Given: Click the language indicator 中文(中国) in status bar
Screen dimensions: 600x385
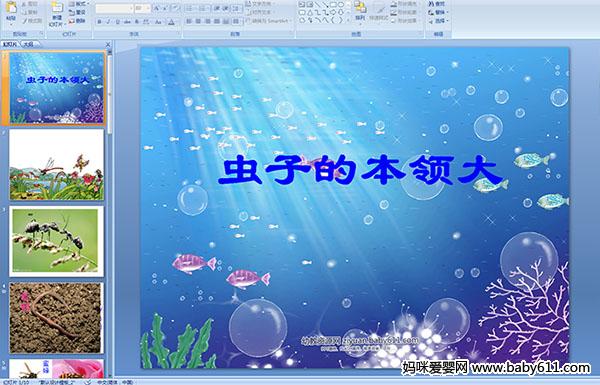Looking at the screenshot, I should click(x=114, y=382).
